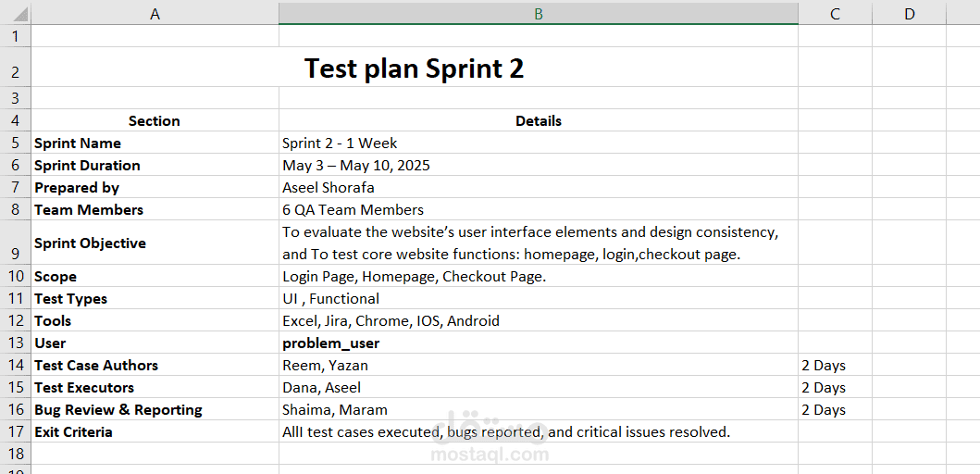Select the 'Test Case Authors' cell
This screenshot has width=980, height=474.
click(155, 365)
